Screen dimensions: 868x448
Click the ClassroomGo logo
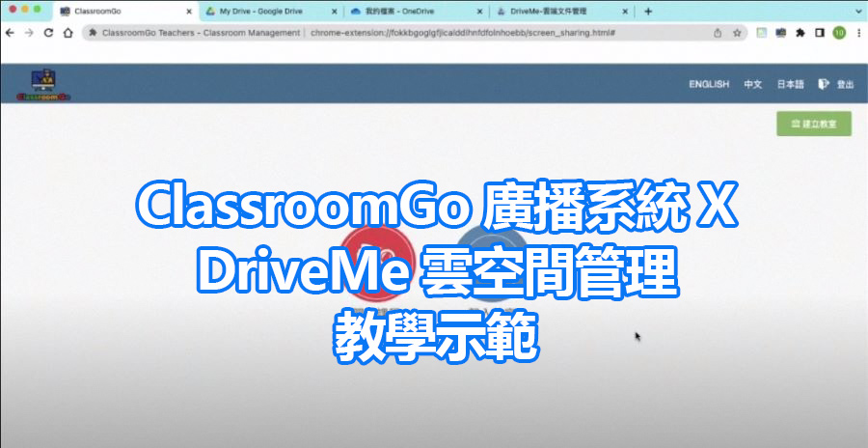[43, 84]
